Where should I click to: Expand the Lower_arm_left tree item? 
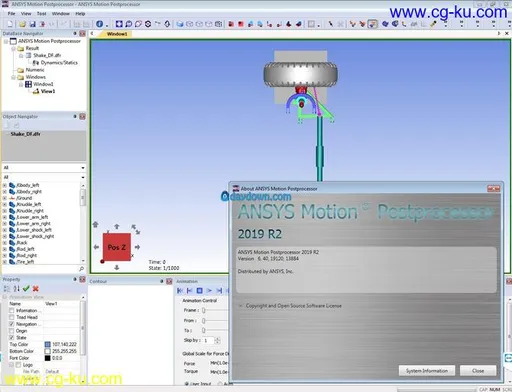5,217
